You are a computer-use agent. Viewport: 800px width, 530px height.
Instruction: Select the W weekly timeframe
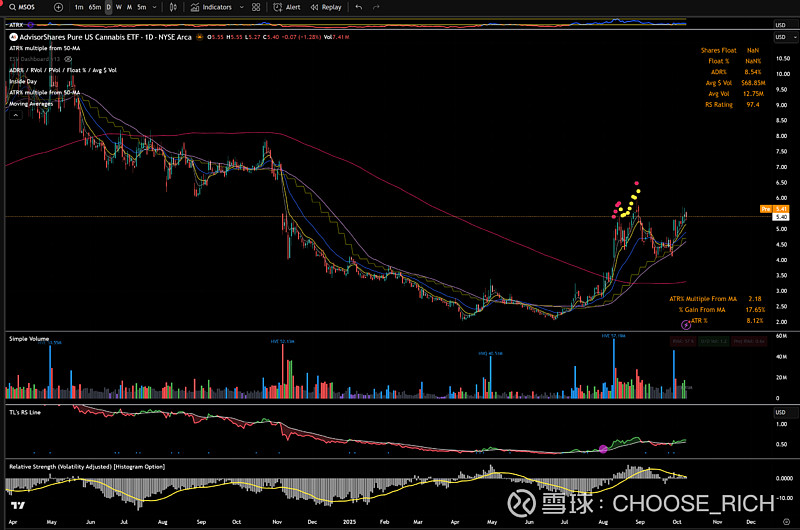pos(118,7)
